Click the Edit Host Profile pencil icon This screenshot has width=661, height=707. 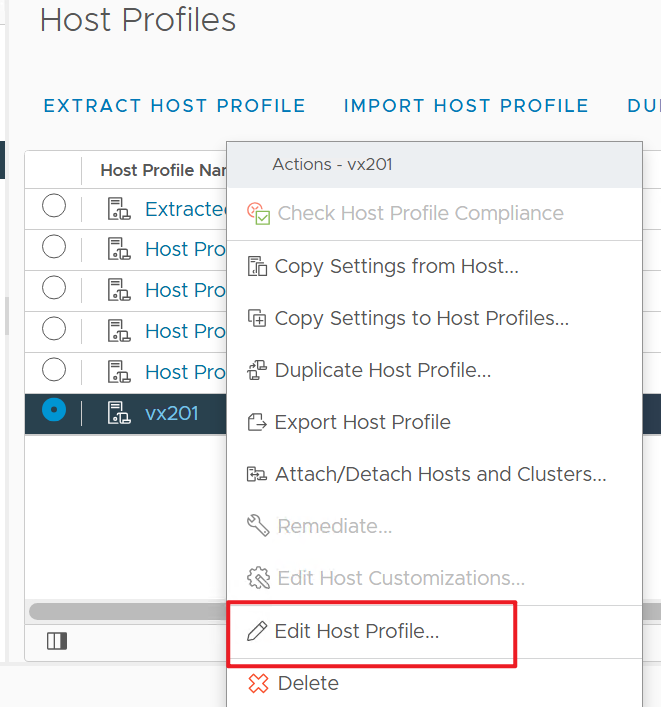coord(258,631)
